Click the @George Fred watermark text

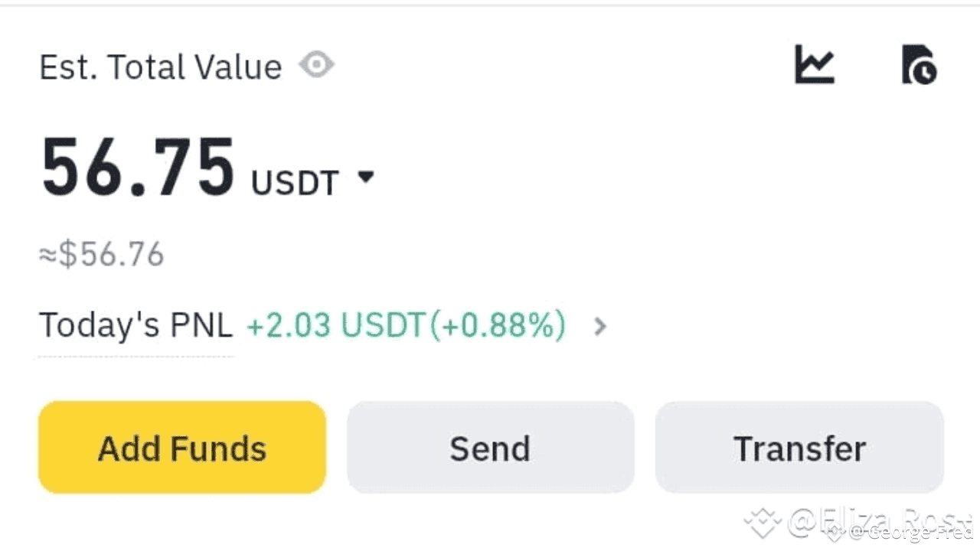tap(911, 532)
